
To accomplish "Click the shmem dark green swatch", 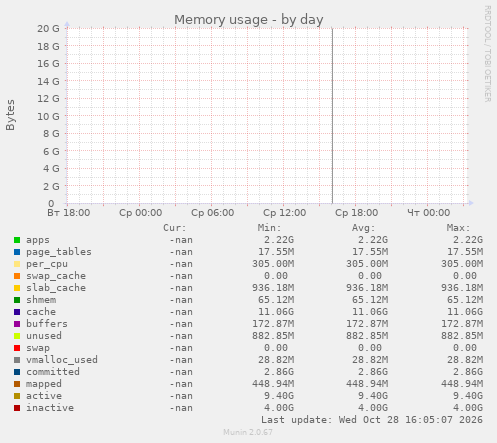I will (x=17, y=300).
